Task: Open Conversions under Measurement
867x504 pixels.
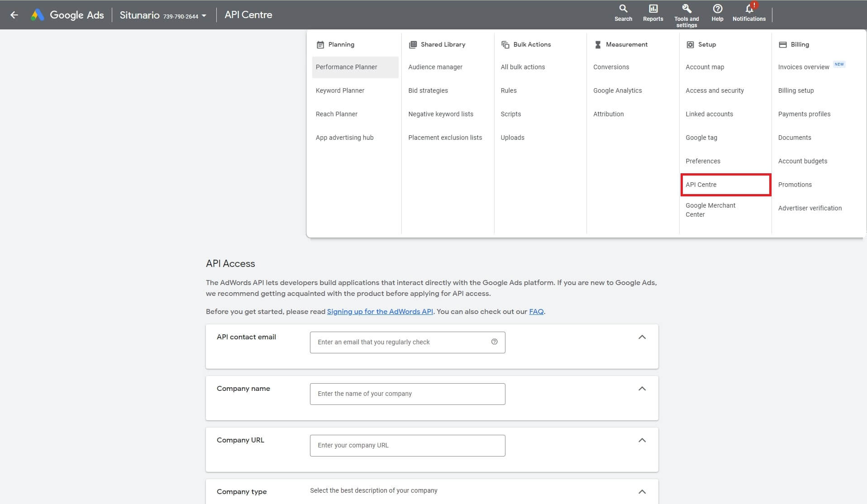Action: 611,67
